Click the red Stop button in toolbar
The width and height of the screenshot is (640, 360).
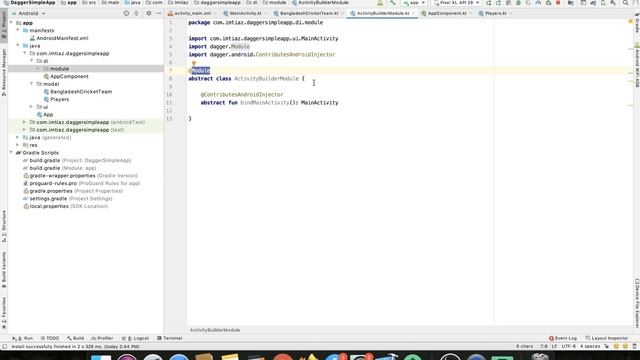point(558,3)
